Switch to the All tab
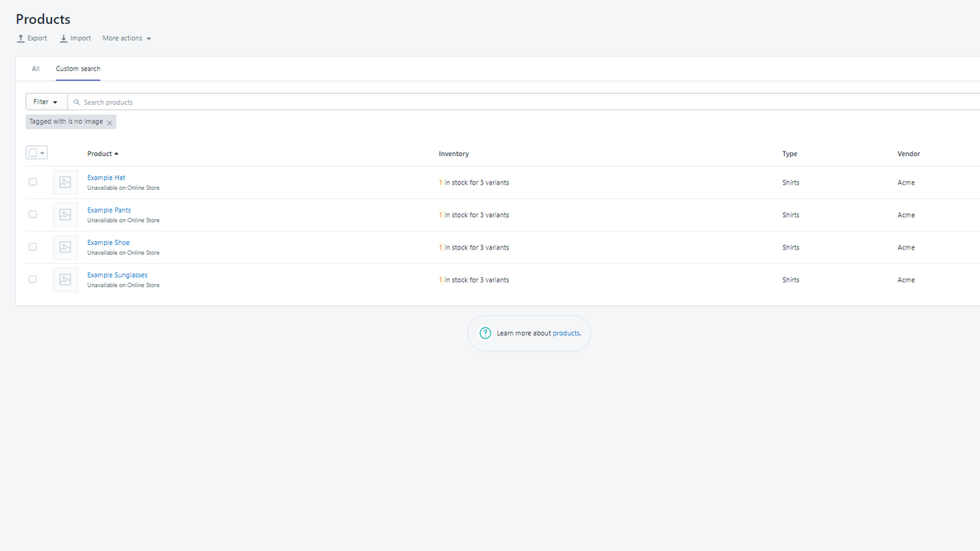This screenshot has height=551, width=980. click(x=35, y=69)
